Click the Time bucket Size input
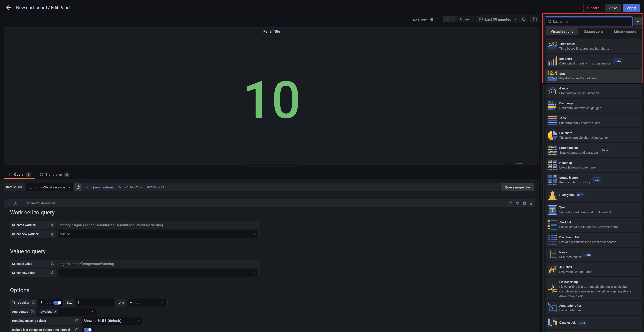644x332 pixels. click(x=95, y=303)
